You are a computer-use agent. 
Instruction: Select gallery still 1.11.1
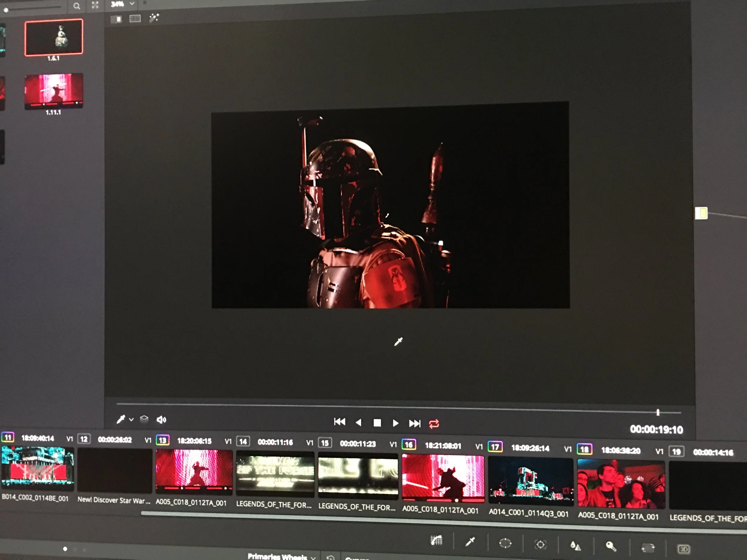pyautogui.click(x=53, y=91)
